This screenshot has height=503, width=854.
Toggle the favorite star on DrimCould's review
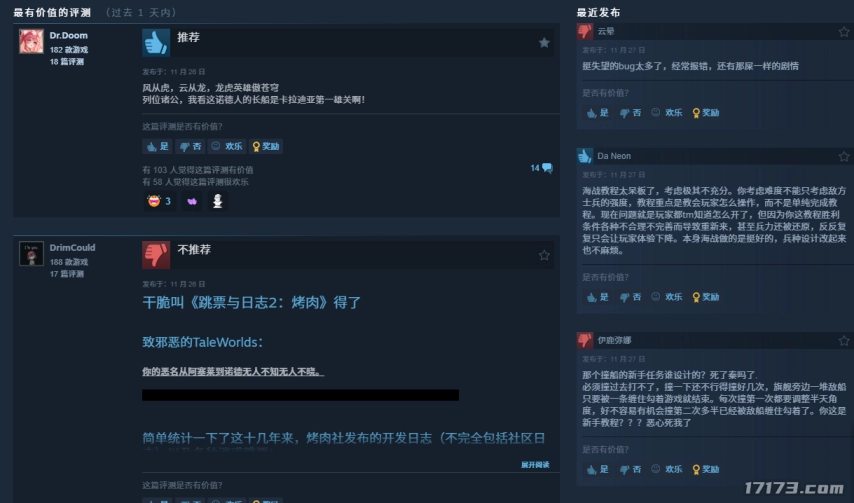pyautogui.click(x=544, y=255)
